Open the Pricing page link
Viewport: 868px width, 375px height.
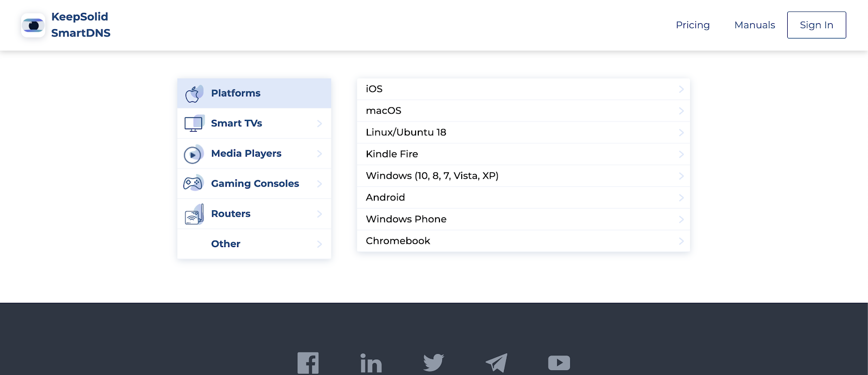(x=693, y=25)
